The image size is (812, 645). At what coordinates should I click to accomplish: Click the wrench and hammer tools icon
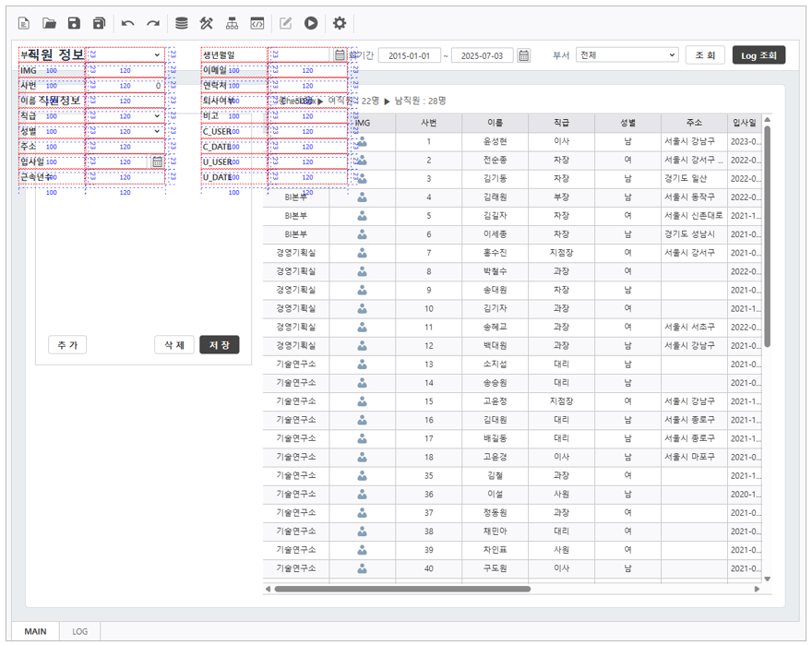[207, 23]
